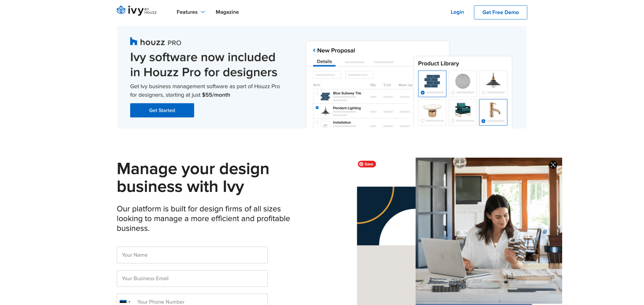Click the Pendant Lighting item label
Screen dimensions: 644x305
click(x=347, y=108)
